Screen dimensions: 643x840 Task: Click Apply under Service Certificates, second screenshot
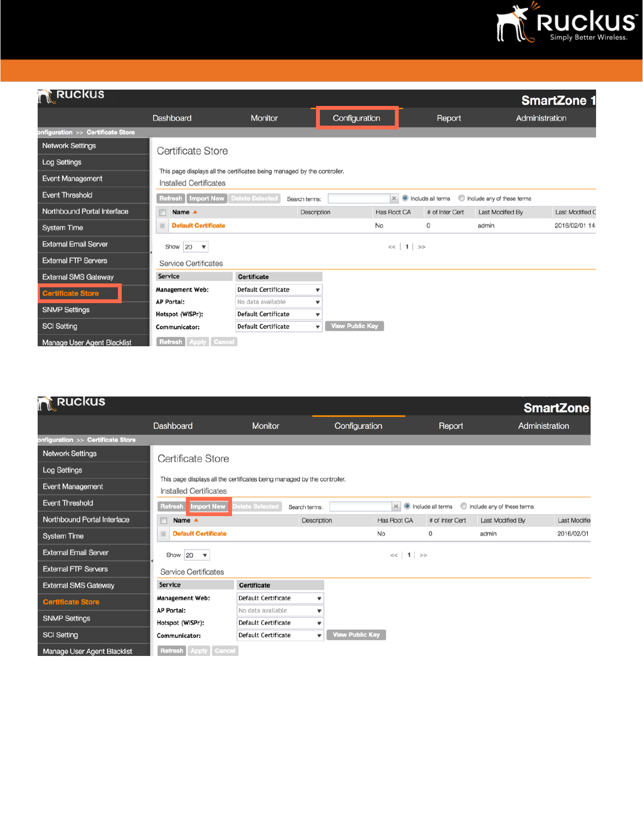199,651
